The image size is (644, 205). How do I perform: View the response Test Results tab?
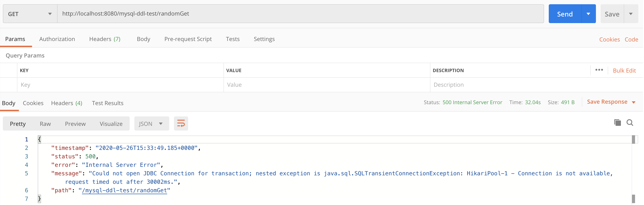pyautogui.click(x=107, y=103)
